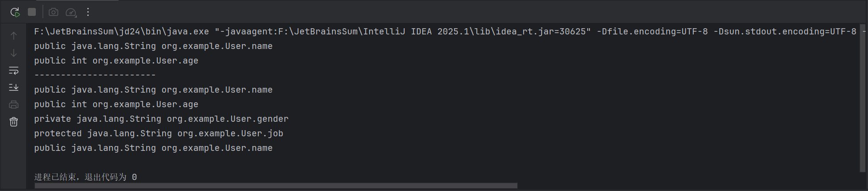Toggle scroll to end of output
The height and width of the screenshot is (191, 868).
click(14, 87)
